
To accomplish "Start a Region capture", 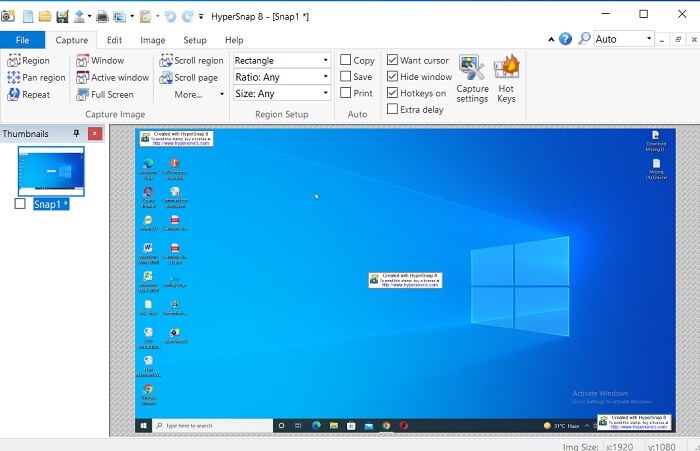I will coord(29,60).
